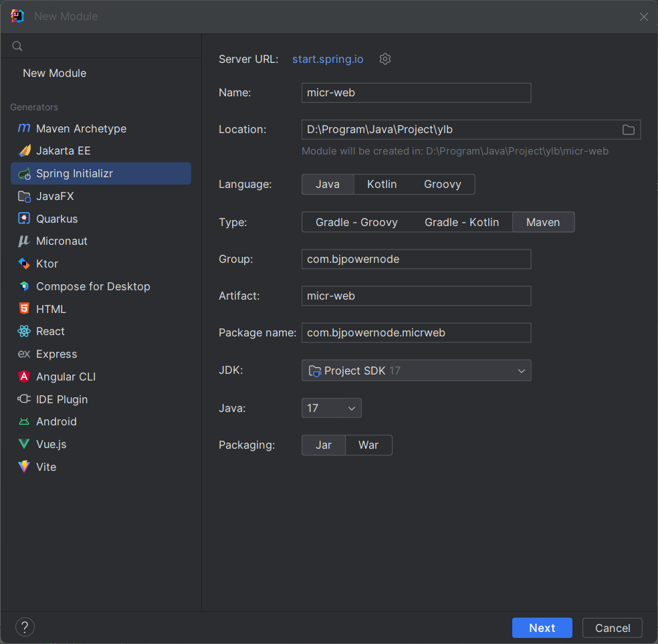Set packaging to War

pyautogui.click(x=368, y=445)
